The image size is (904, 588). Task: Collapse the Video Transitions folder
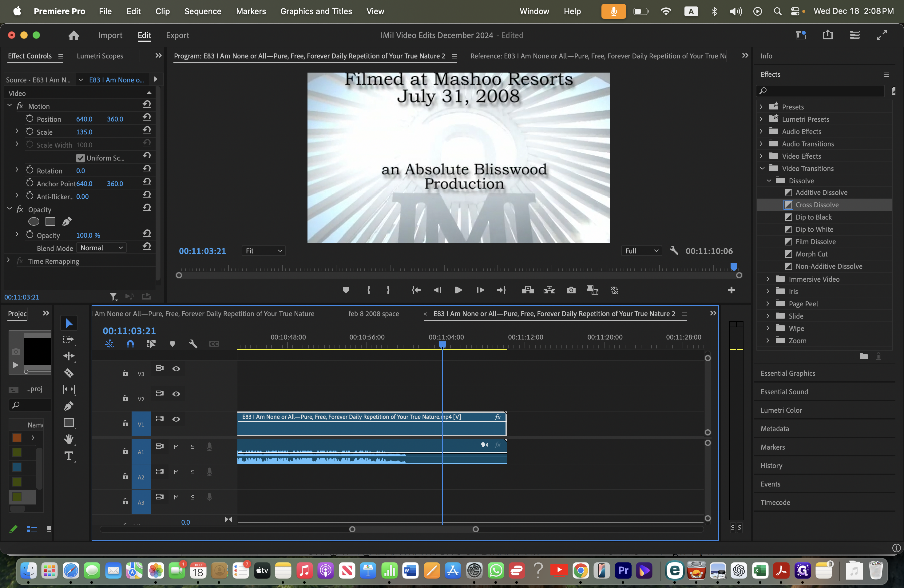(x=762, y=168)
